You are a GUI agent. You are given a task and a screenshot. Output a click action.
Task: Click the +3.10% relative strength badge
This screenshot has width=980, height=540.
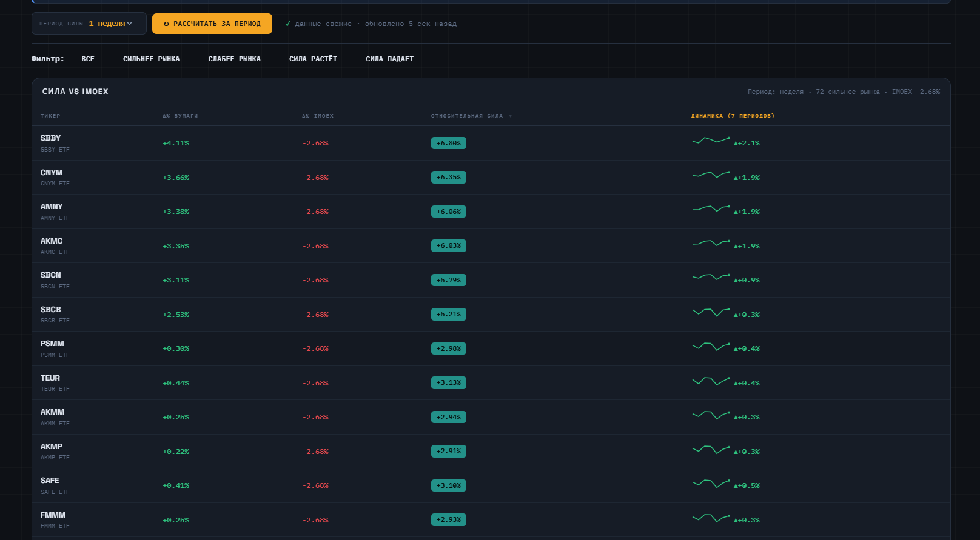(x=449, y=485)
